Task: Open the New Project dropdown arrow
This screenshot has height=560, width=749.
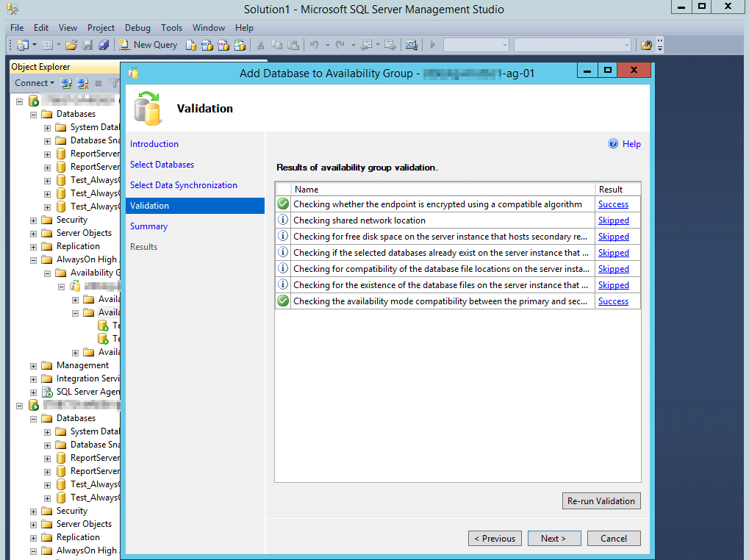Action: pyautogui.click(x=35, y=45)
